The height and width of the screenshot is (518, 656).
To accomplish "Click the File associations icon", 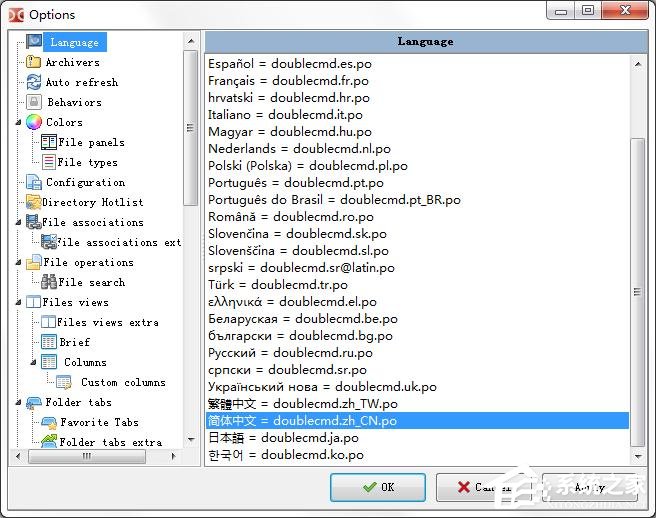I will (33, 222).
